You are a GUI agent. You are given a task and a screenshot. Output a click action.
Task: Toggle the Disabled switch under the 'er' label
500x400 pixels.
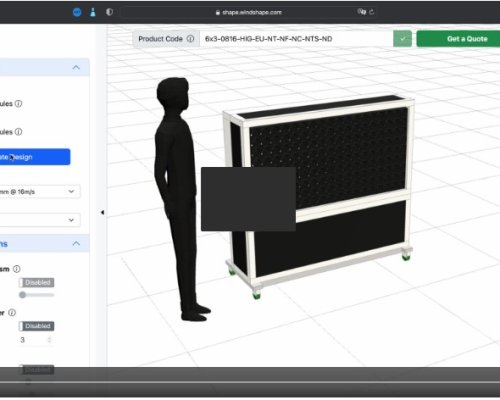tap(36, 326)
